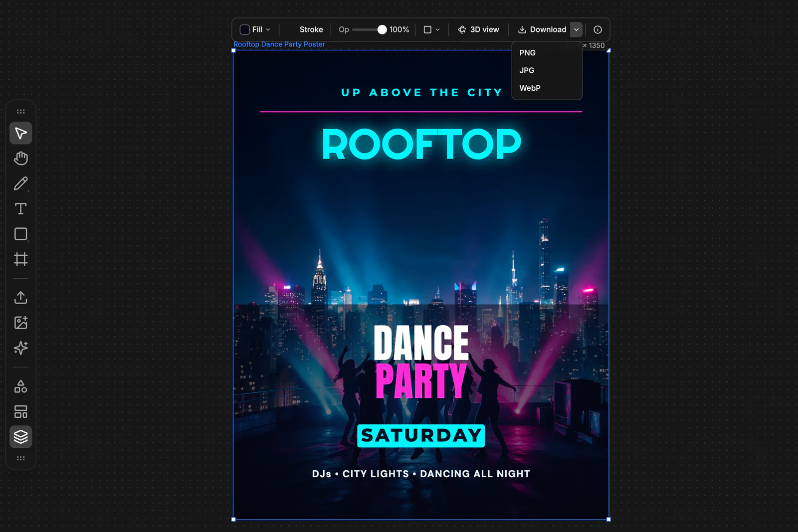
Task: Click the info icon in top toolbar
Action: tap(598, 29)
